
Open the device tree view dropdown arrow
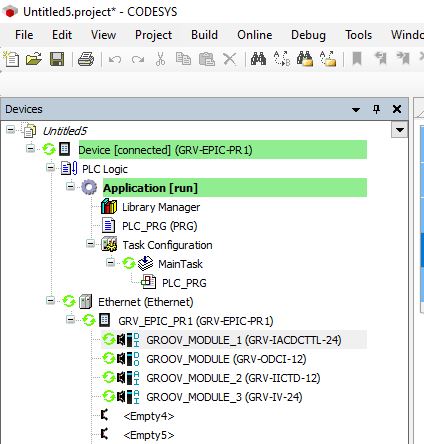[x=400, y=130]
